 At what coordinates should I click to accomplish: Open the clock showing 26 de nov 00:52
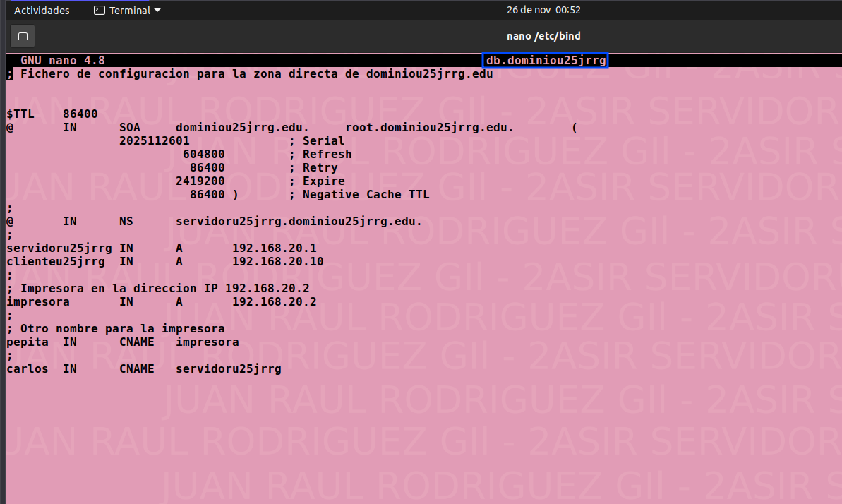[x=543, y=10]
